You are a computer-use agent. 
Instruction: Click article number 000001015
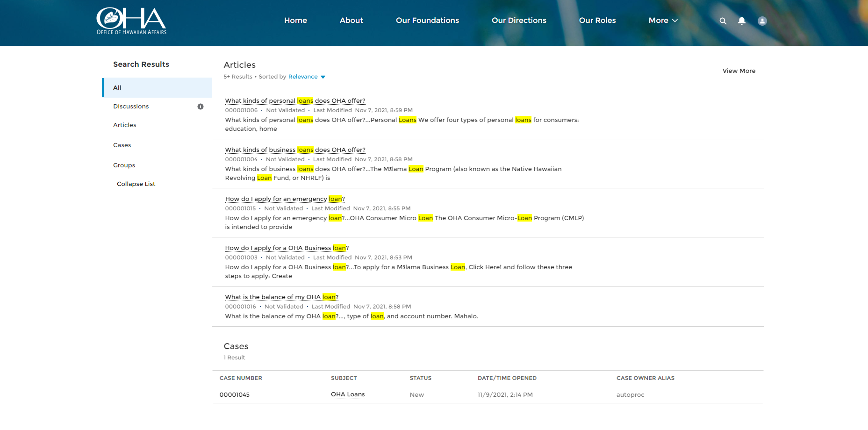coord(240,208)
